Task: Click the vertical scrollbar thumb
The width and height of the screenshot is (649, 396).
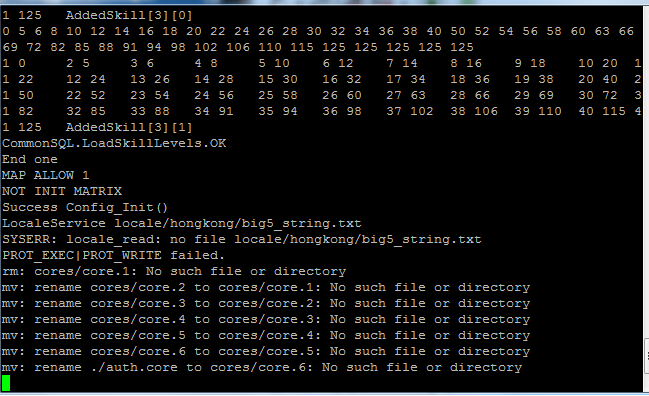Action: click(x=646, y=356)
